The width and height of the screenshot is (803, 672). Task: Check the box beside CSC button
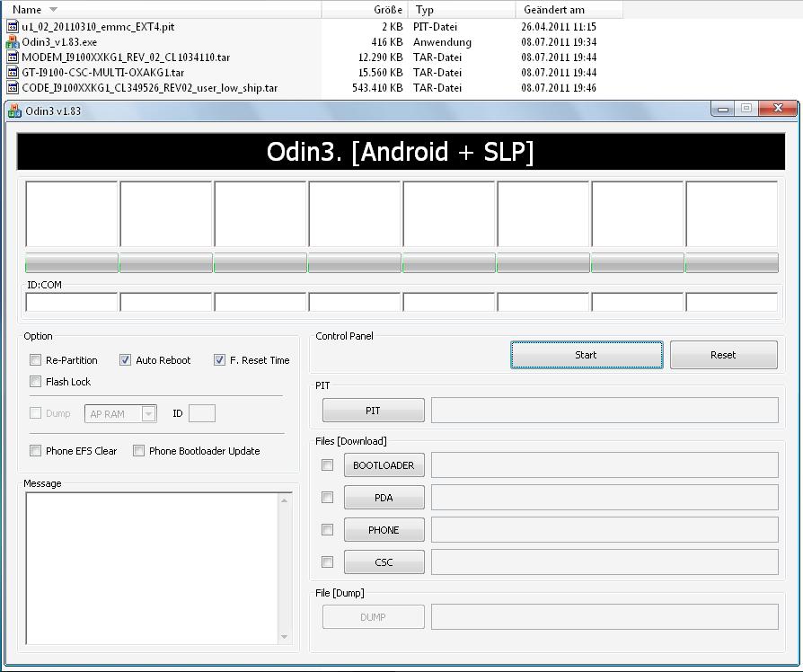tap(327, 561)
